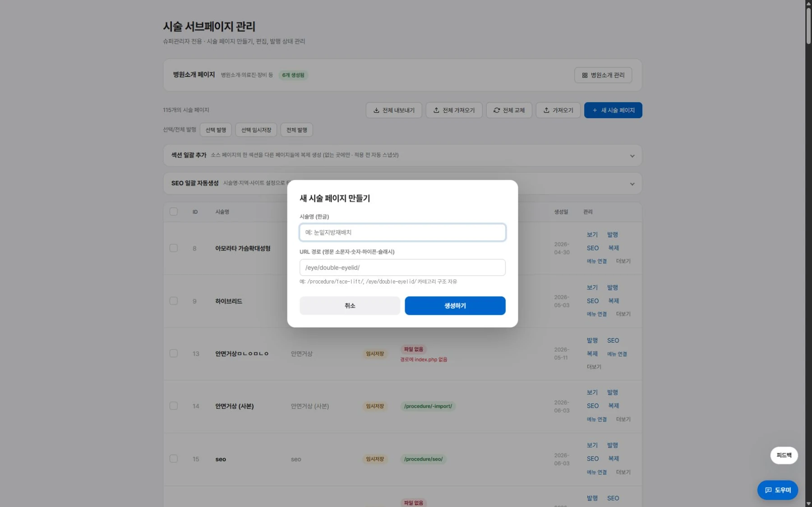
Task: Click the 전체 가져오기 upload button
Action: point(454,110)
